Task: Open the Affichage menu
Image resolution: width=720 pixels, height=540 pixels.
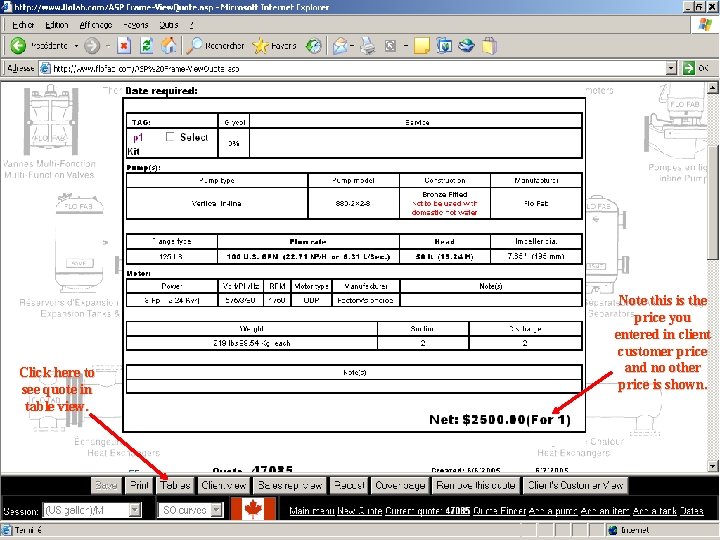Action: (x=96, y=25)
